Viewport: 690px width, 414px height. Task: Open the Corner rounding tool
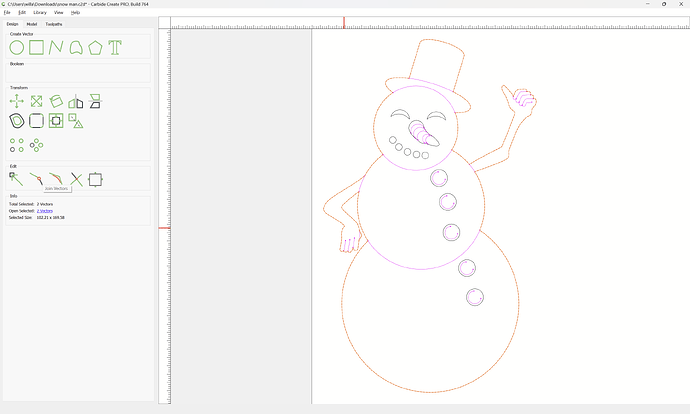tap(37, 121)
